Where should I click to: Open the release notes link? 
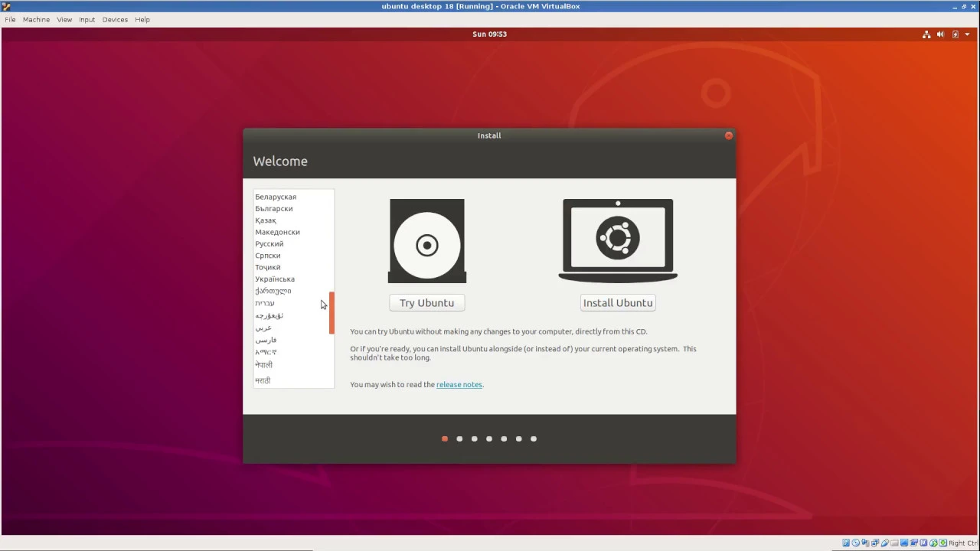(x=459, y=384)
